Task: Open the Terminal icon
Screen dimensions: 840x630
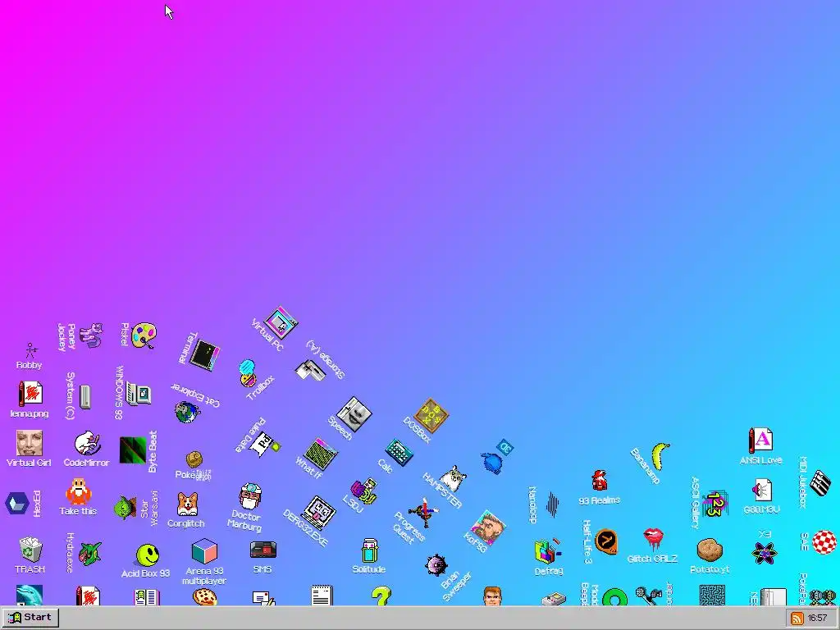Action: pyautogui.click(x=204, y=354)
